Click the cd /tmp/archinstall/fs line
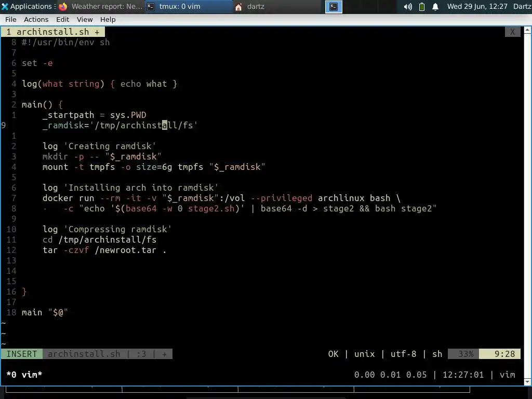This screenshot has height=399, width=532. point(99,240)
